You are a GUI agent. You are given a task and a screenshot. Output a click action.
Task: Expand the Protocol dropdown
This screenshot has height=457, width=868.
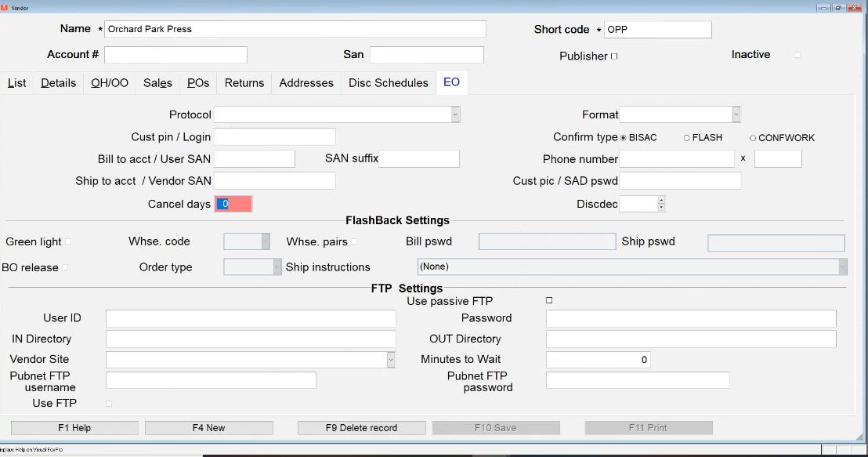tap(455, 114)
